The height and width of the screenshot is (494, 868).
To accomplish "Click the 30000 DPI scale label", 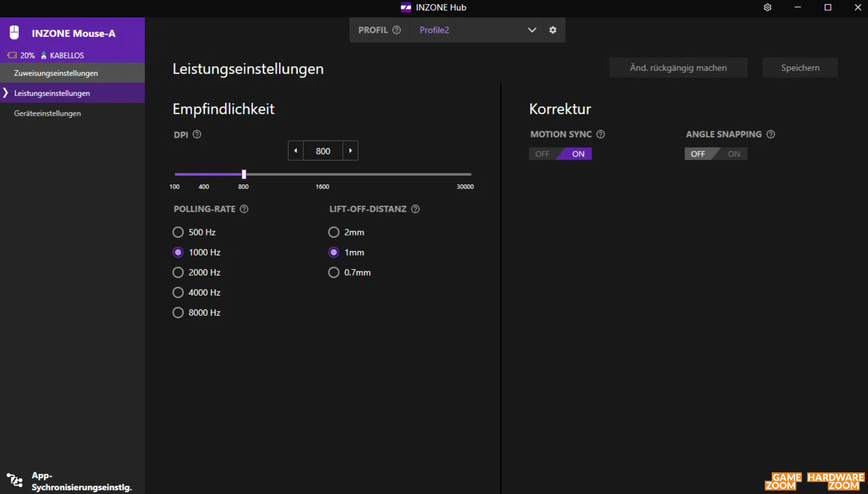I will (465, 187).
